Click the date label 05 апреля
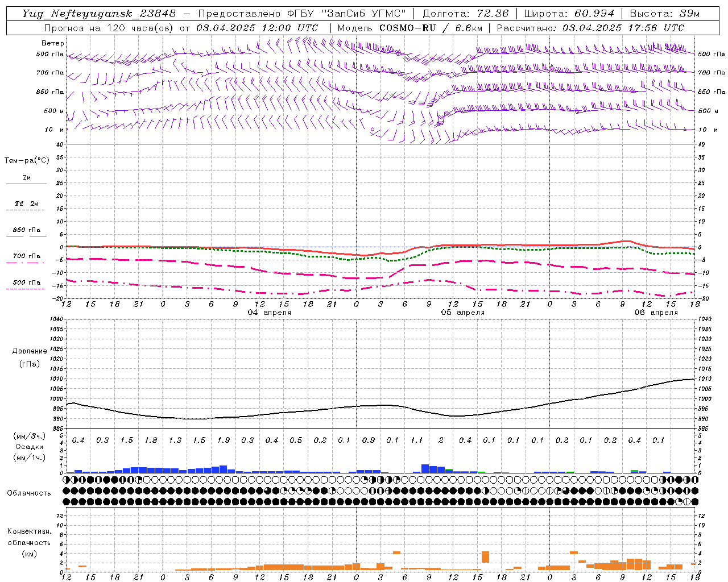This screenshot has height=582, width=728. click(x=463, y=313)
